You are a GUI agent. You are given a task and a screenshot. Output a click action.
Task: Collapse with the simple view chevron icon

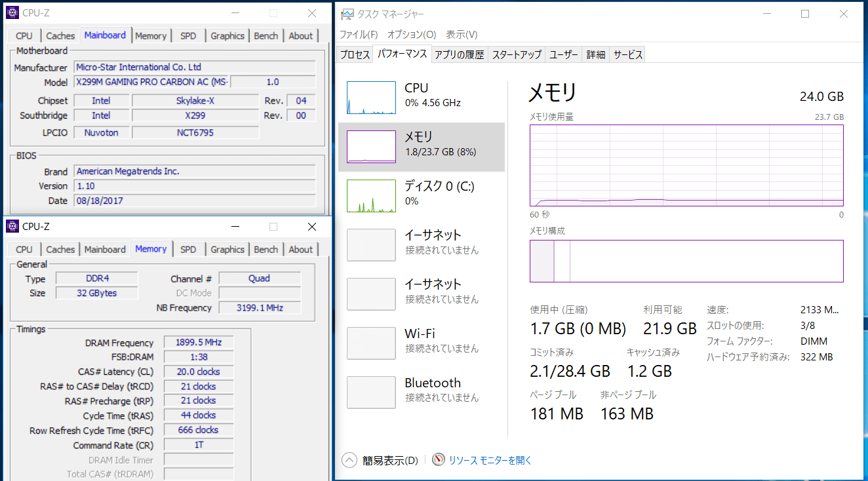pyautogui.click(x=349, y=460)
